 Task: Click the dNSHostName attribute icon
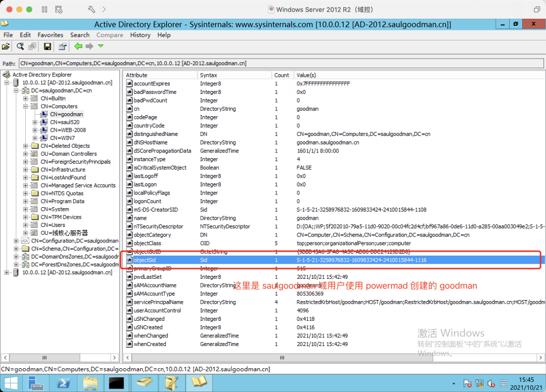pyautogui.click(x=129, y=142)
